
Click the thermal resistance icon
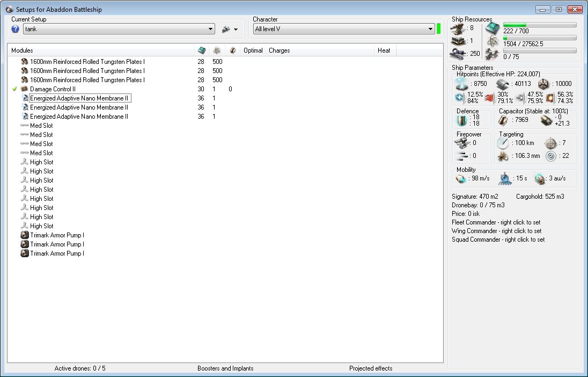tap(490, 98)
